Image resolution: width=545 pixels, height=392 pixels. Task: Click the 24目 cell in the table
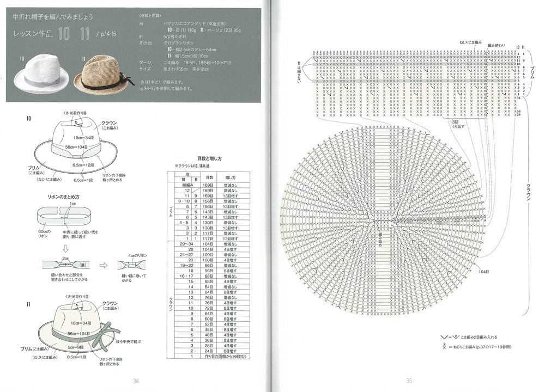(209, 351)
